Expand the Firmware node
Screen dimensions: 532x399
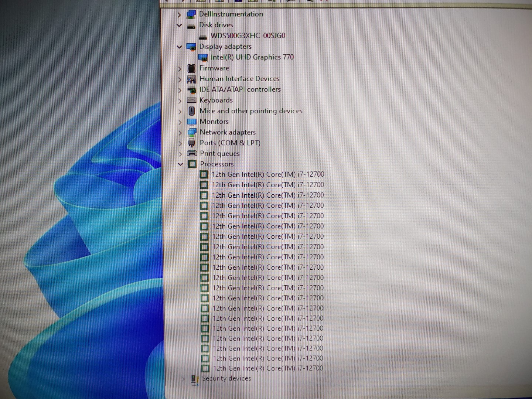[180, 69]
